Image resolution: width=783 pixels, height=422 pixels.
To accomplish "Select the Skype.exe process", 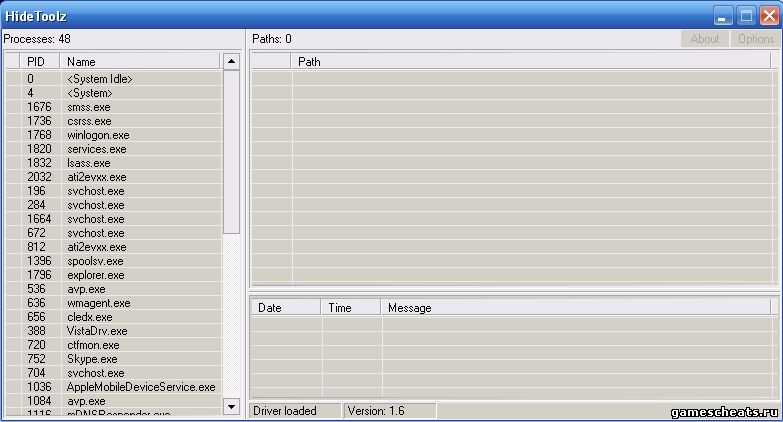I will click(92, 359).
